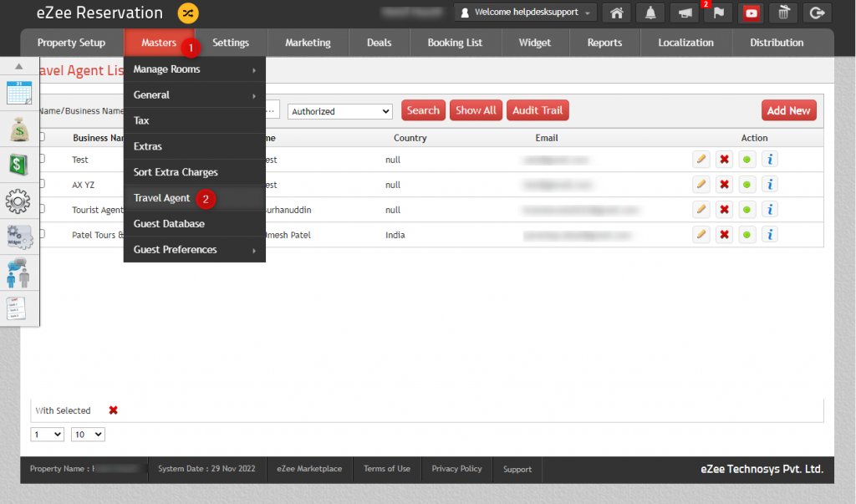The image size is (856, 504).
Task: View info for Test travel agent
Action: (x=770, y=160)
